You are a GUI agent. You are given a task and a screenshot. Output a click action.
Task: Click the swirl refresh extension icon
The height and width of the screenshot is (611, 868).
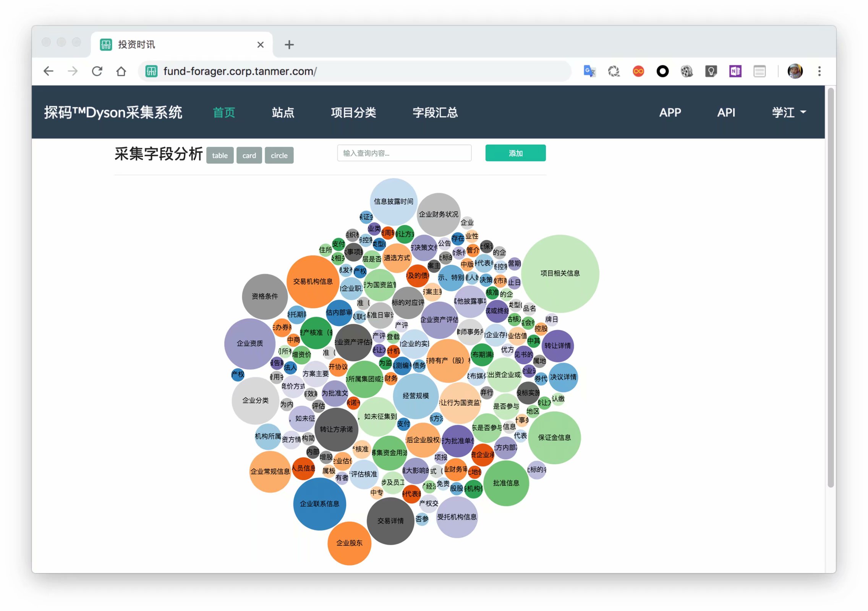614,71
